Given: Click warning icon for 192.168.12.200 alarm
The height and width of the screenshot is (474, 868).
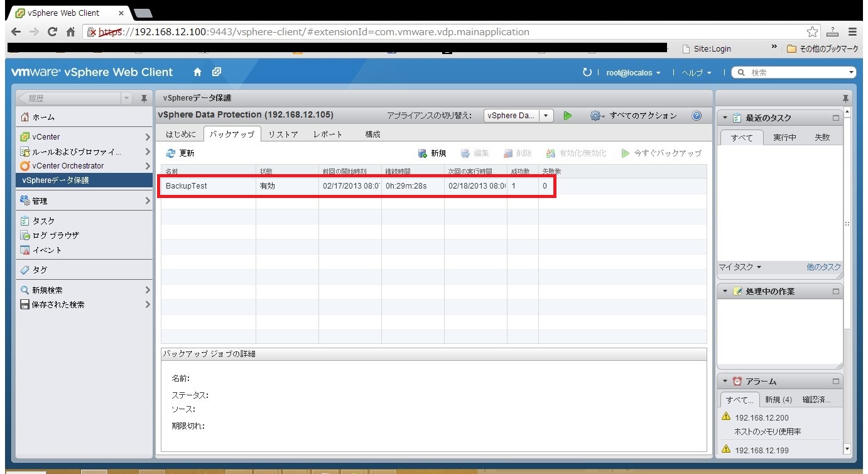Looking at the screenshot, I should [x=726, y=417].
